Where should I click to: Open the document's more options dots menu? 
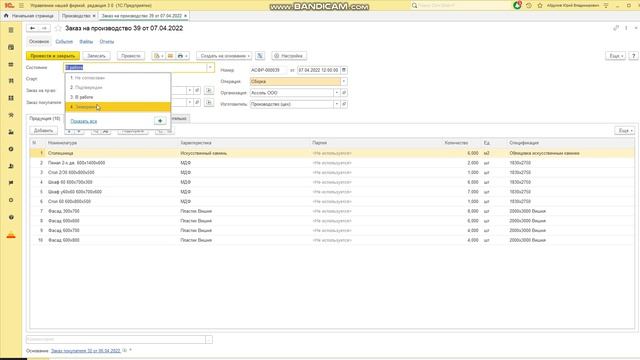tap(626, 28)
